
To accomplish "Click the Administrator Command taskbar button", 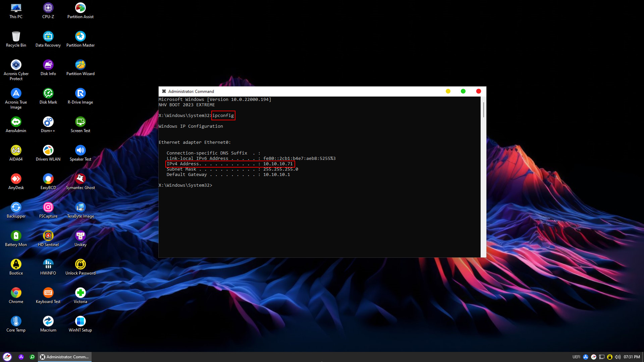I will (x=65, y=357).
